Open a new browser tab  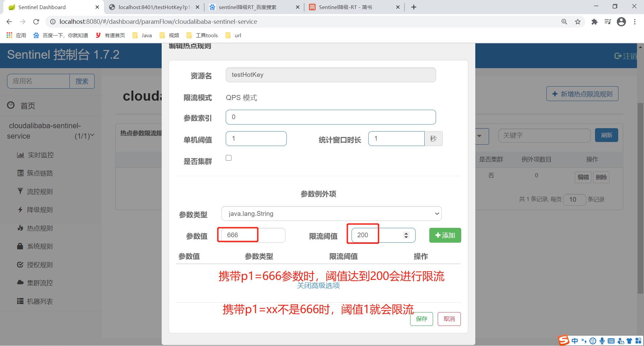(414, 7)
